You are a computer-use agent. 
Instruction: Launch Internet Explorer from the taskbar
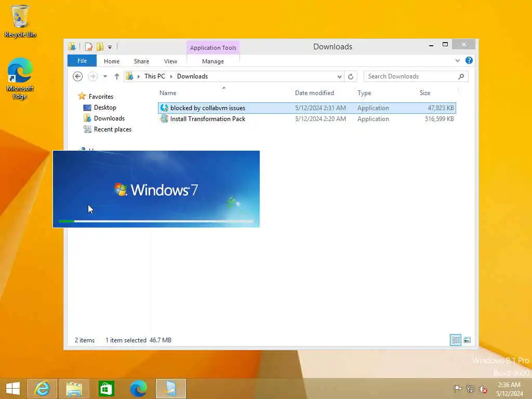click(42, 389)
